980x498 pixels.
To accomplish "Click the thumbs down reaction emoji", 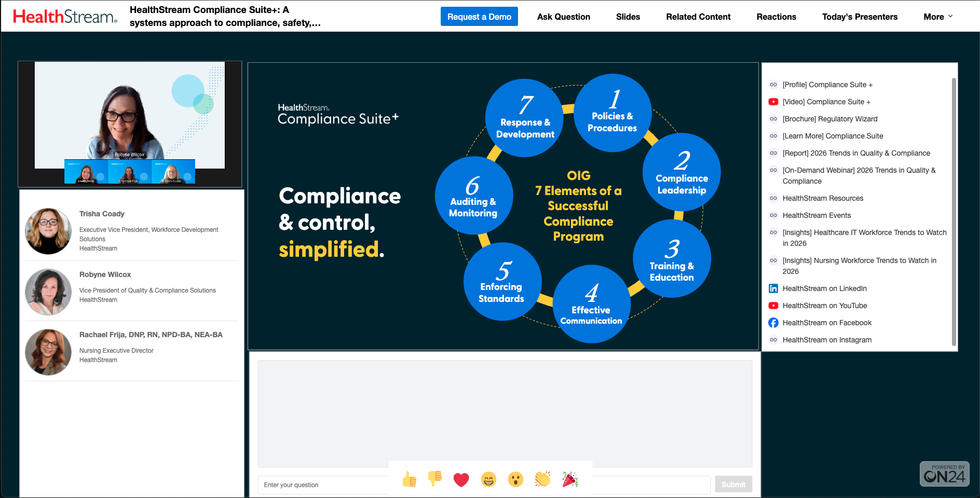I will [x=435, y=479].
